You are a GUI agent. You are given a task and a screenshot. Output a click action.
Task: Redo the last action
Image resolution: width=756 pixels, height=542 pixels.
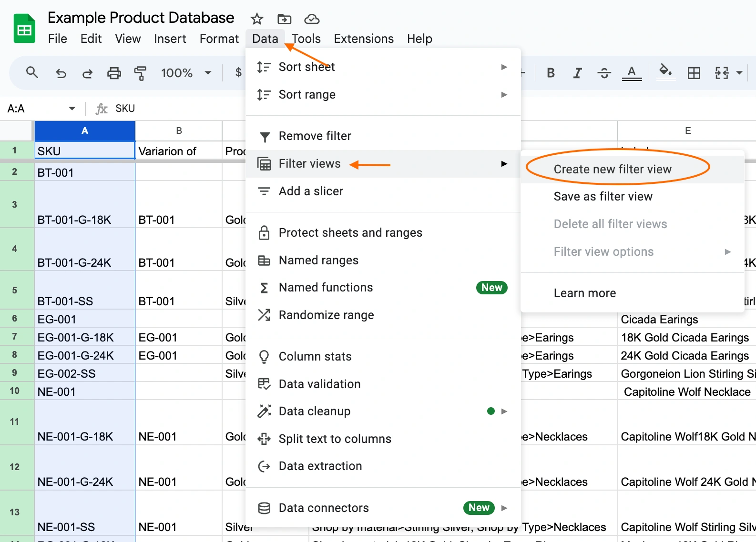click(x=87, y=73)
